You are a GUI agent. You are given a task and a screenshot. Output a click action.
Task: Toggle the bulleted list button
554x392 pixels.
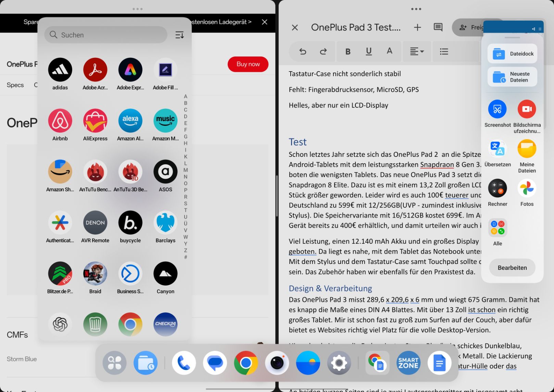click(x=444, y=51)
